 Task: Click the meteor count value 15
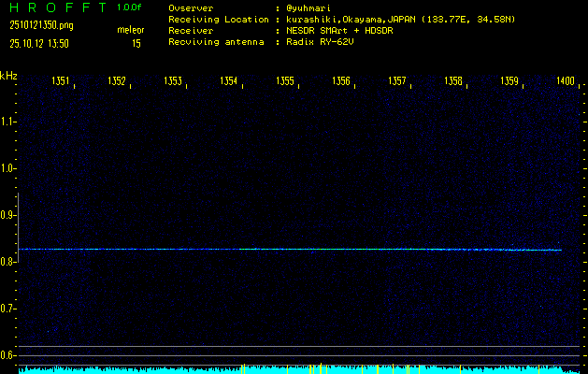tap(136, 43)
